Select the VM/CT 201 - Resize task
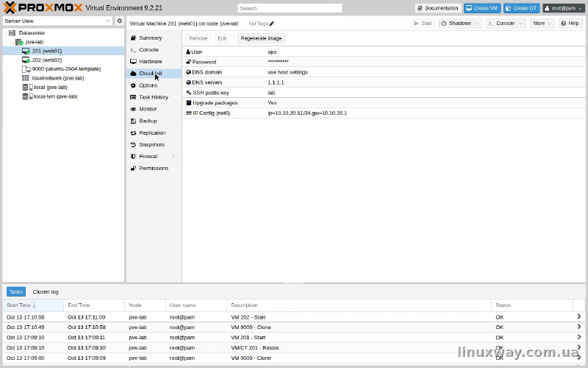Viewport: 588px width, 368px height. coord(294,347)
